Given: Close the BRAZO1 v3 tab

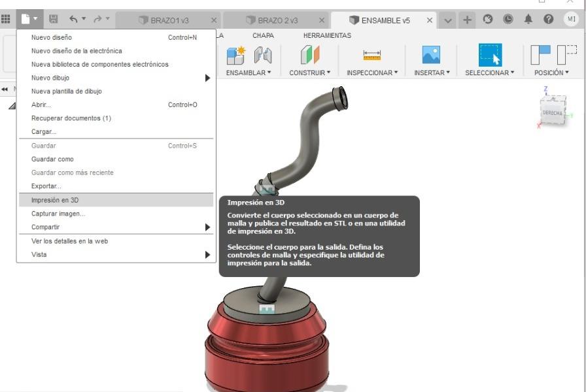Looking at the screenshot, I should [x=214, y=20].
